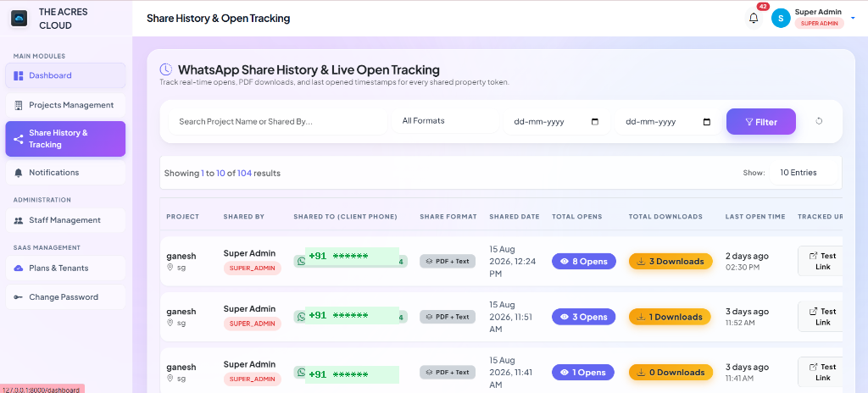Open Test Link in the 8 Opens row
Viewport: 868px width, 393px height.
[x=821, y=261]
